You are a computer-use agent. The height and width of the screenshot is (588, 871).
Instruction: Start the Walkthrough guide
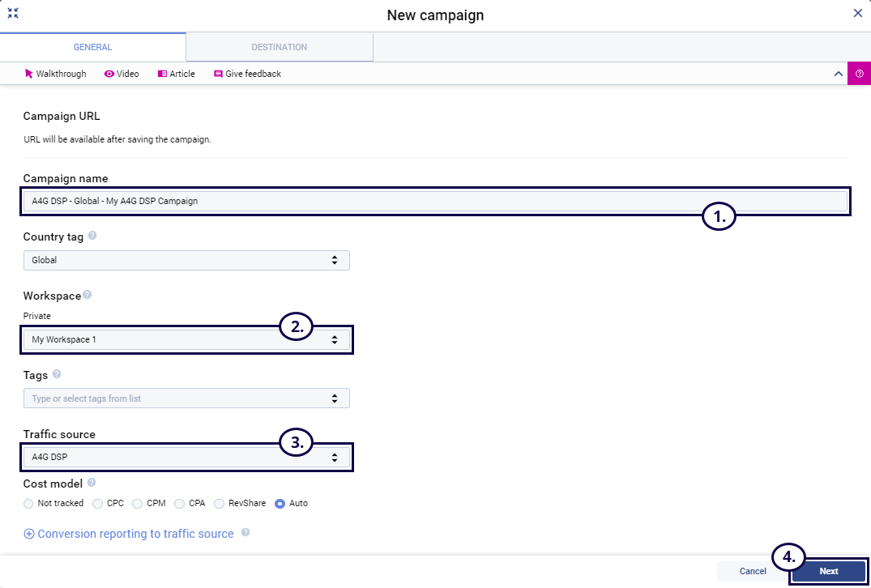55,74
